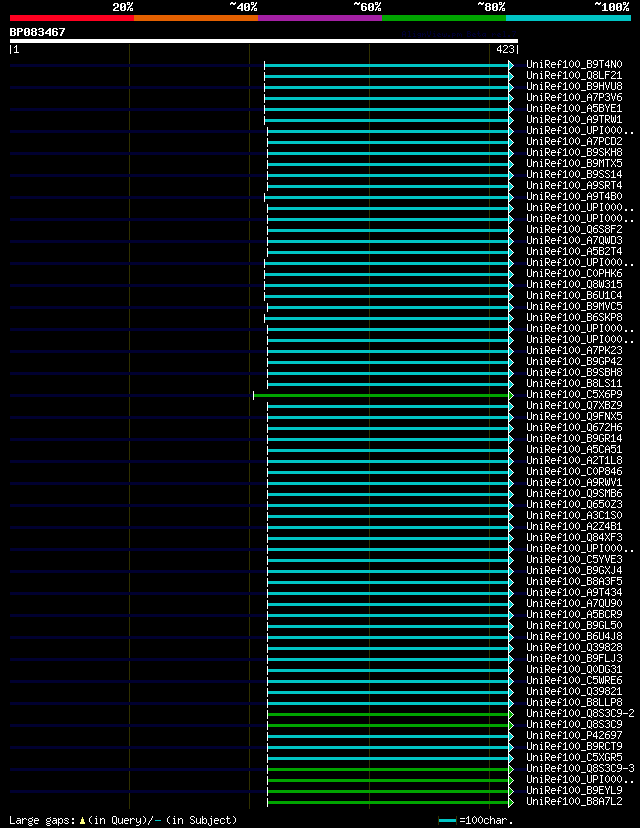Open hit UniRef100_B9FLJ3
640x828 pixels.
[x=574, y=658]
